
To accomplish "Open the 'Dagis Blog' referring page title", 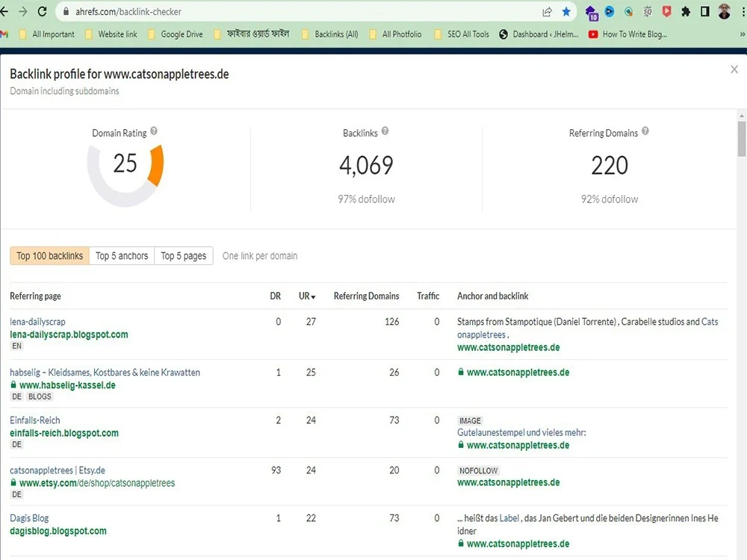I will tap(30, 518).
